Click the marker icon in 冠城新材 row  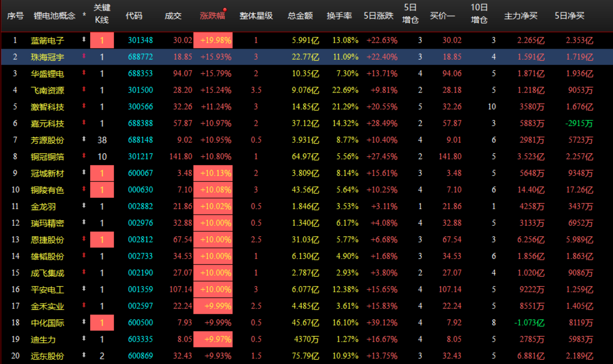click(84, 173)
